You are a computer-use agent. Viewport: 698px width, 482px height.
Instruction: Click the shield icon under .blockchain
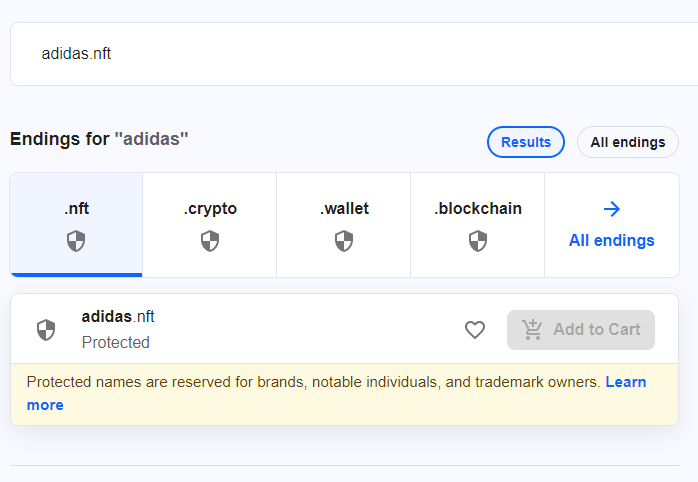(478, 241)
